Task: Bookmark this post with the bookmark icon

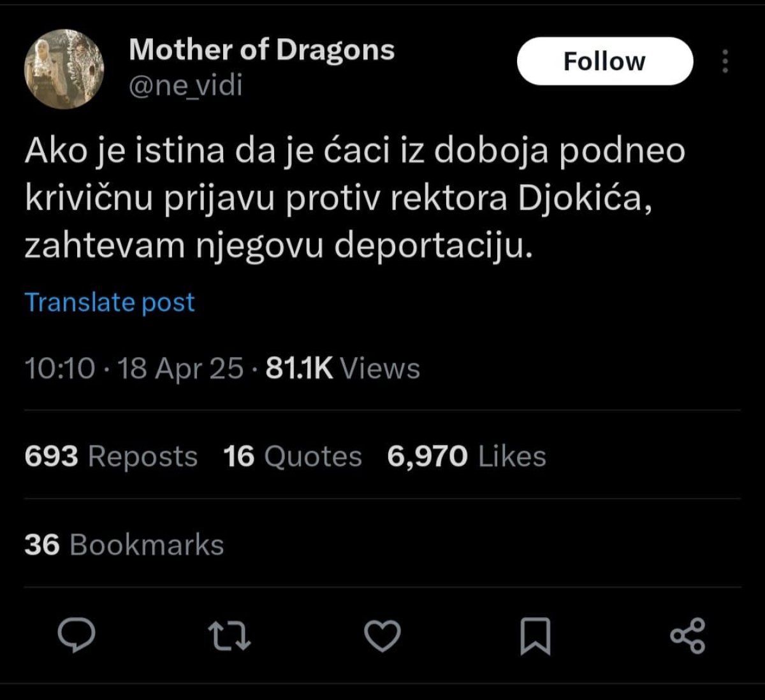Action: (535, 636)
